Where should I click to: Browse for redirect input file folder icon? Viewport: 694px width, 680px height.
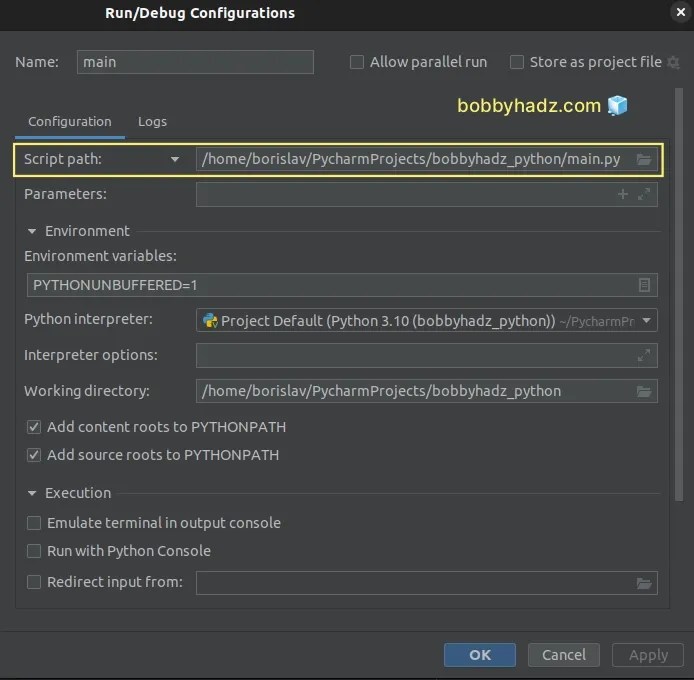(644, 583)
